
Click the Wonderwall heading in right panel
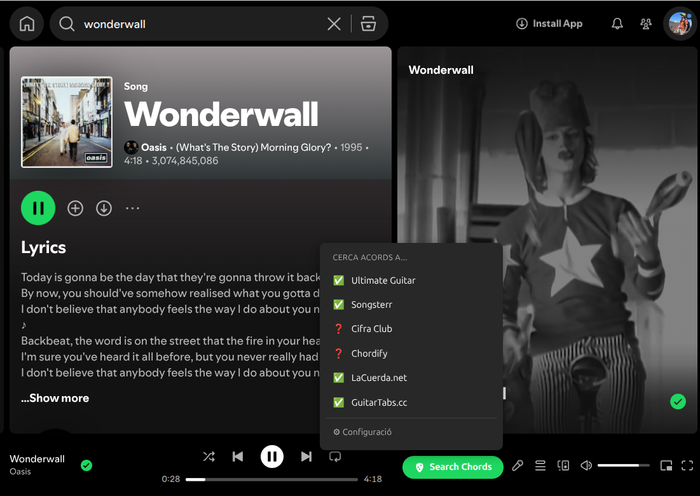coord(441,70)
